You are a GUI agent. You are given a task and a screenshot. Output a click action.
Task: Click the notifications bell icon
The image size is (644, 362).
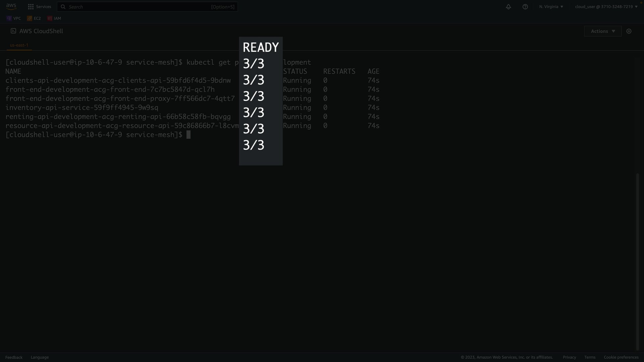[508, 7]
